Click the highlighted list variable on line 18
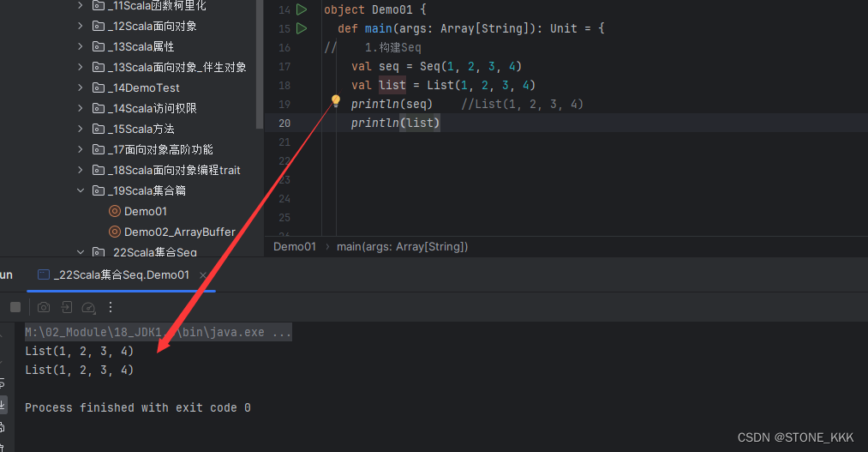 click(x=392, y=85)
